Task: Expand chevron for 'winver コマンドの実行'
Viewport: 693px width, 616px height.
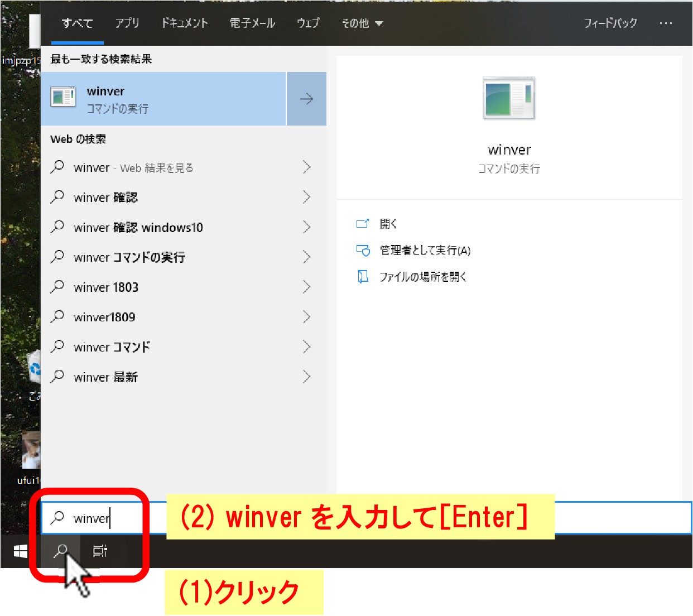Action: 306,257
